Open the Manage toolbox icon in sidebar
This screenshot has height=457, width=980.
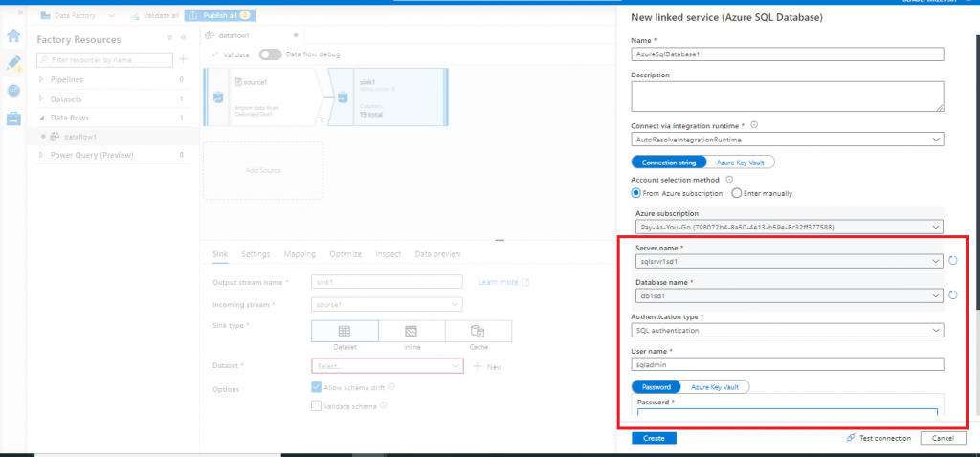[x=13, y=118]
